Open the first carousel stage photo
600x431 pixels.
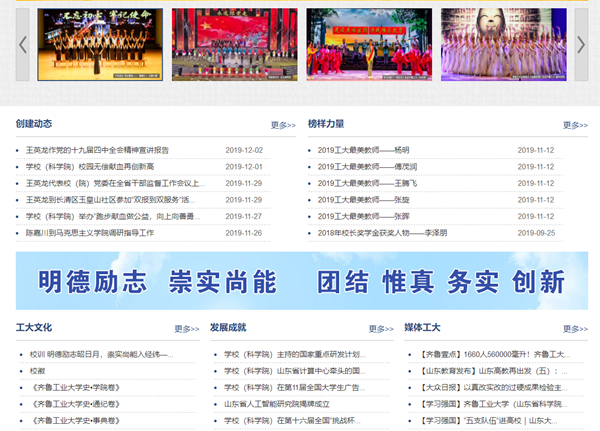pyautogui.click(x=97, y=44)
